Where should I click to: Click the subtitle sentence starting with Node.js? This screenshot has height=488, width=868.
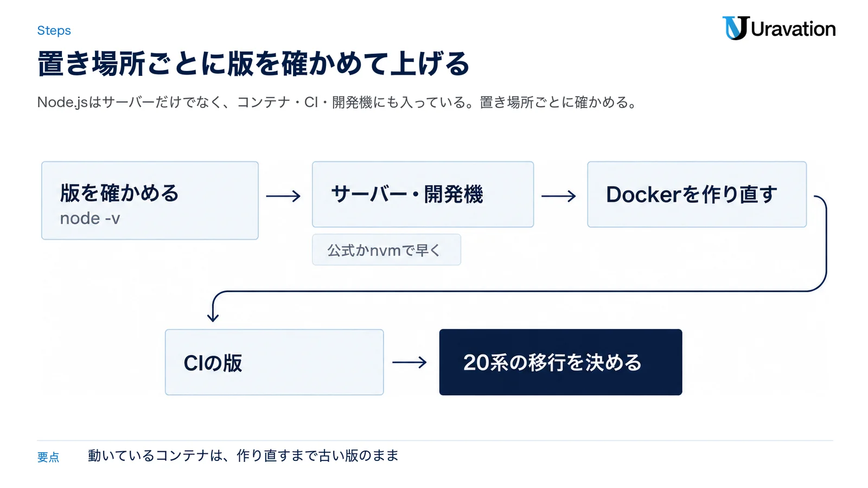click(337, 102)
